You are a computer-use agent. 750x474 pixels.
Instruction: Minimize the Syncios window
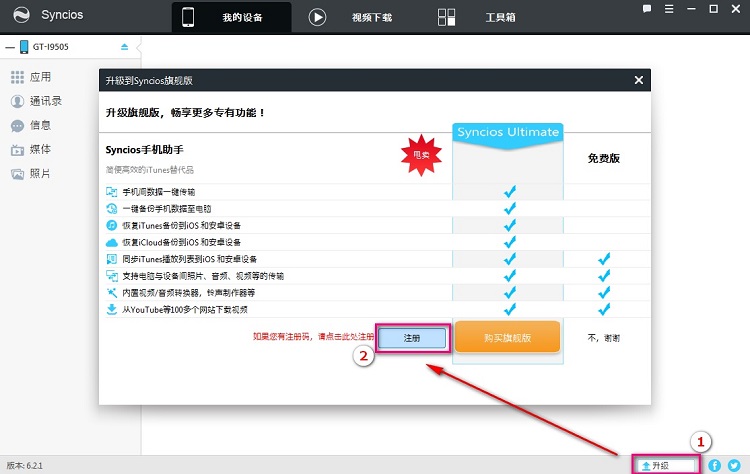pos(691,9)
